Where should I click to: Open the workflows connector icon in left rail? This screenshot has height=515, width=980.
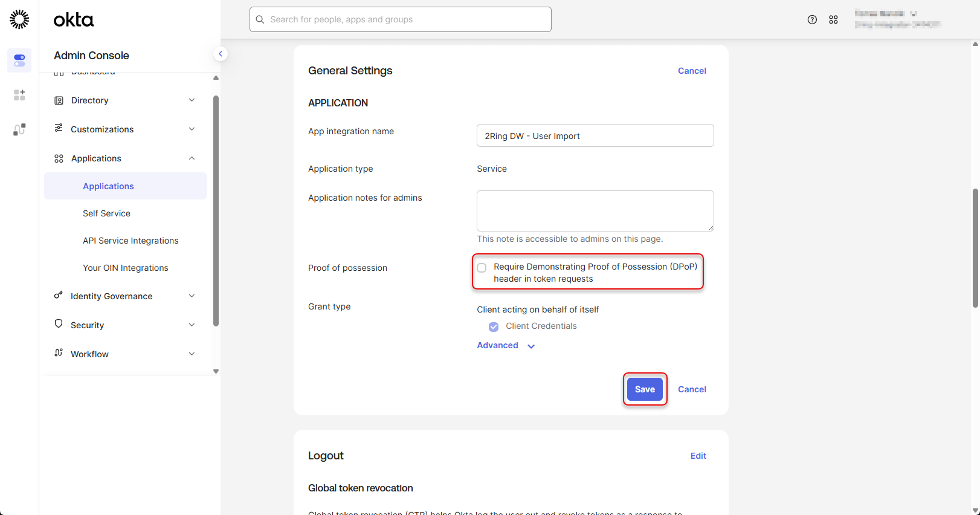click(x=19, y=129)
